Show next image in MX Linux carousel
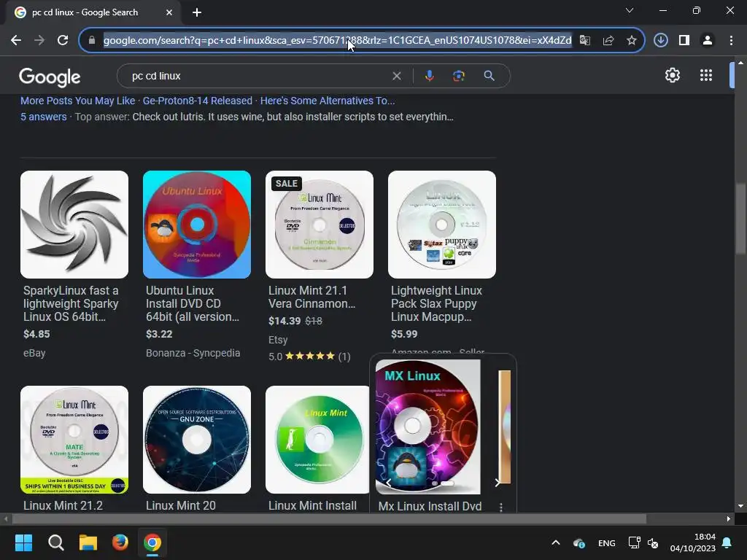 [x=497, y=483]
